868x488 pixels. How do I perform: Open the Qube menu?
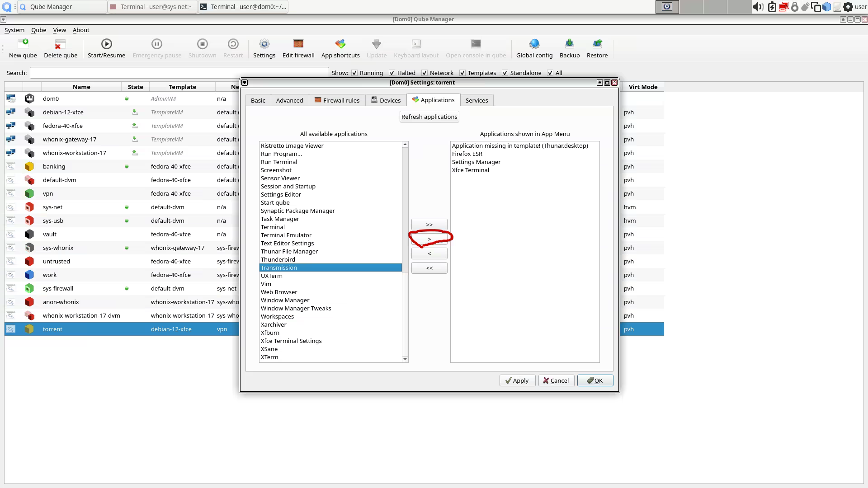point(38,30)
